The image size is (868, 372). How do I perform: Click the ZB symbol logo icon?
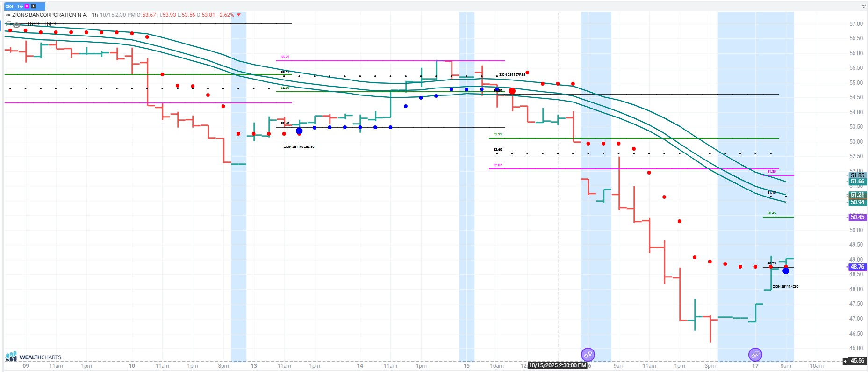pyautogui.click(x=8, y=15)
